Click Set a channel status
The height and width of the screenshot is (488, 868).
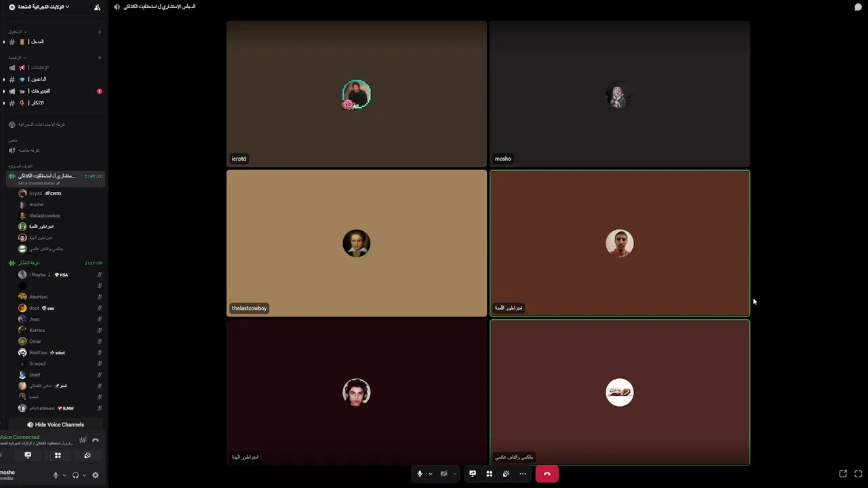39,184
